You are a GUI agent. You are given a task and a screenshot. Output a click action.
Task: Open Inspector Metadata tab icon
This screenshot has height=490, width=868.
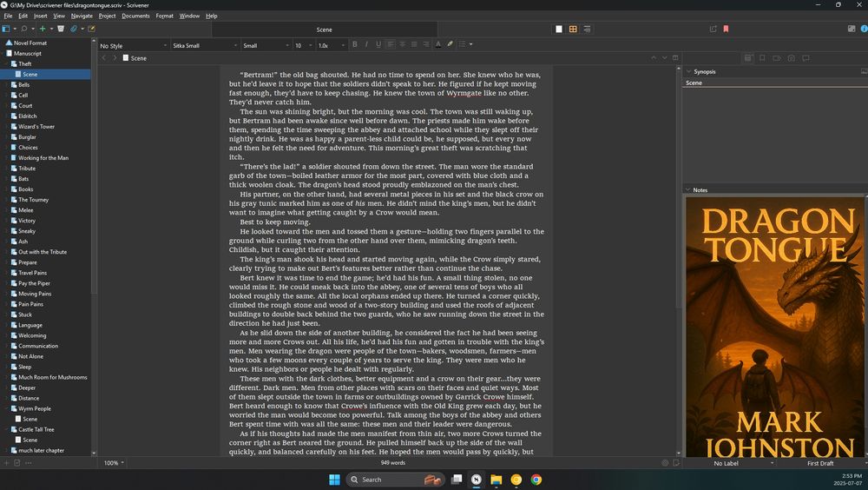click(777, 57)
